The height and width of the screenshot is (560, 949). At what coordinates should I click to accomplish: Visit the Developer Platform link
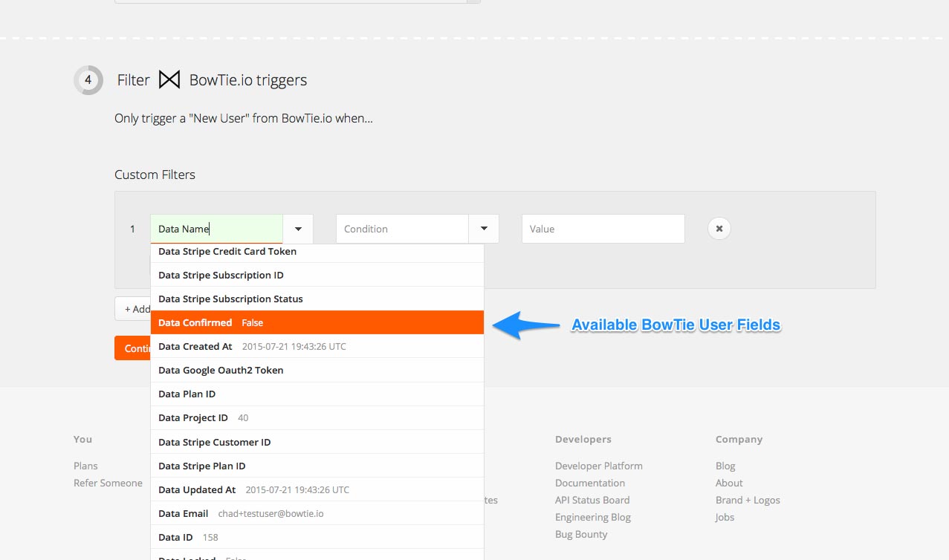[x=599, y=466]
